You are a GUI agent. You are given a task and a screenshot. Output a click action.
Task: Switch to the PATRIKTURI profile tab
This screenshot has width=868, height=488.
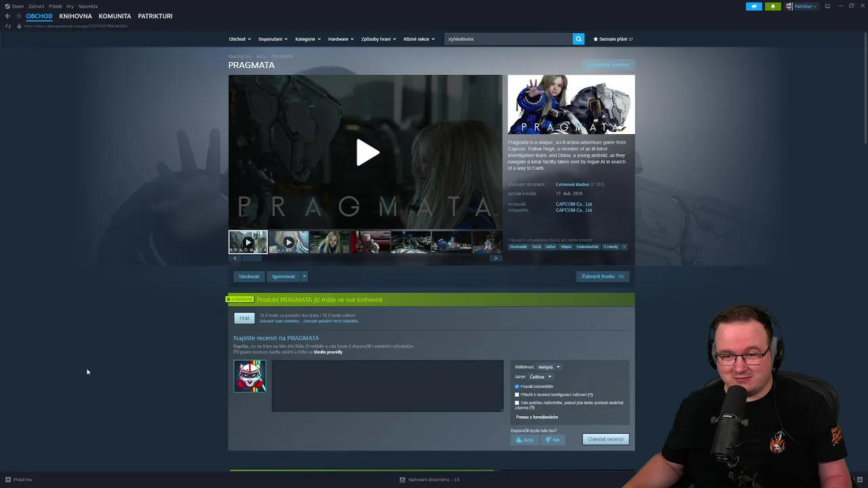point(155,16)
